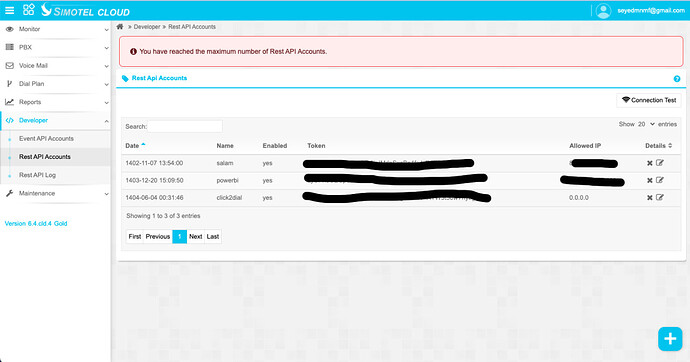
Task: Click Developer breadcrumb link
Action: 147,27
